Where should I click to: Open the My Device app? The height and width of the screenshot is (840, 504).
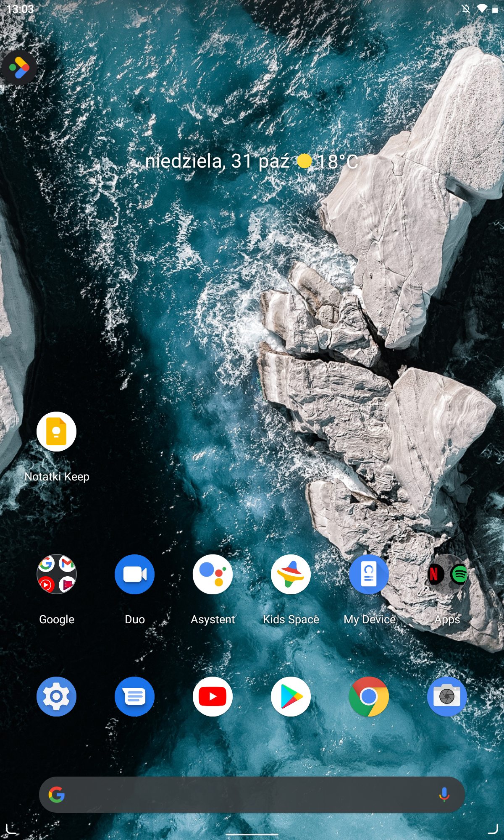(x=369, y=574)
